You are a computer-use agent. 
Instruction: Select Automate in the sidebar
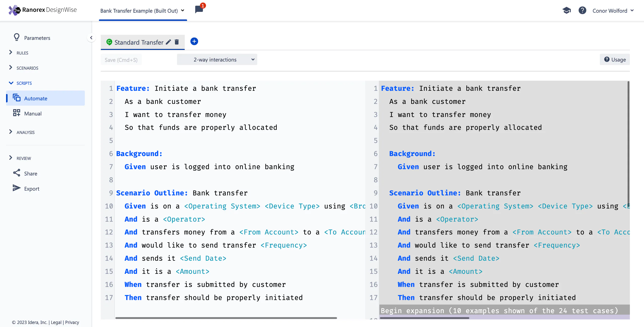[x=45, y=98]
